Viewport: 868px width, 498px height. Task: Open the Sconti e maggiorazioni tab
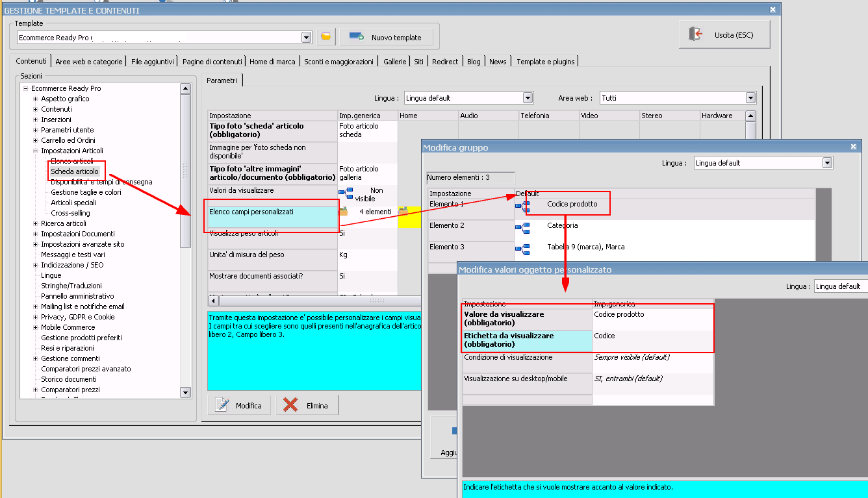(x=339, y=62)
